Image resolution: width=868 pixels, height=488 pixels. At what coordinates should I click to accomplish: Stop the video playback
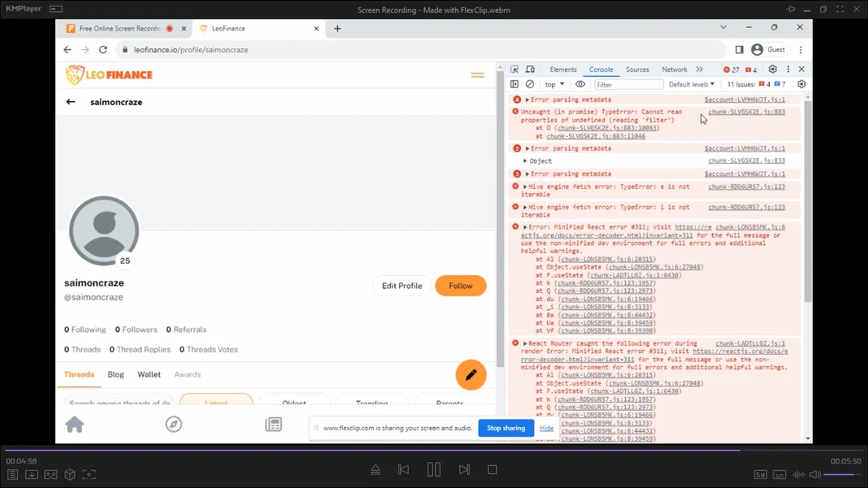click(493, 470)
